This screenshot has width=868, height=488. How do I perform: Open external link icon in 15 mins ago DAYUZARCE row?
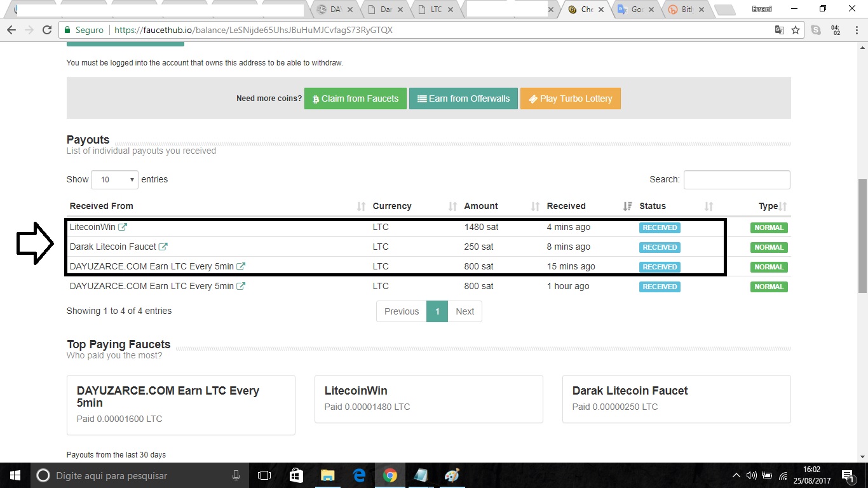[x=241, y=266]
